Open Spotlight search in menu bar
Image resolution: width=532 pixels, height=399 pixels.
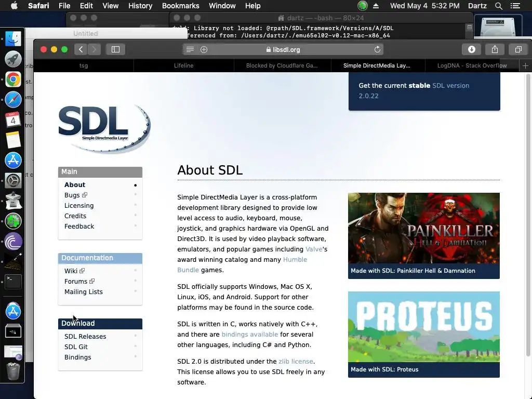[x=498, y=6]
